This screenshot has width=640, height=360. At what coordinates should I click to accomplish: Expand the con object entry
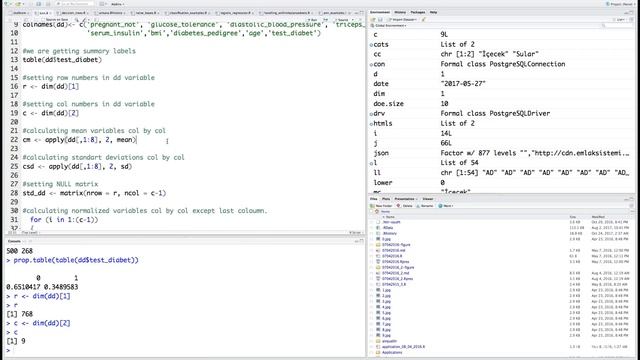click(x=371, y=64)
